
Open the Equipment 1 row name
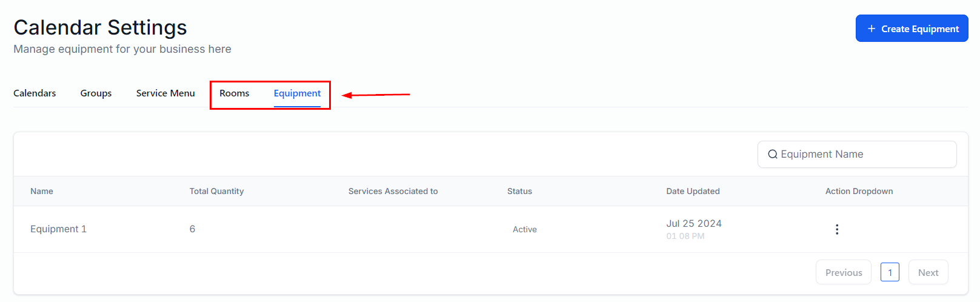coord(58,229)
